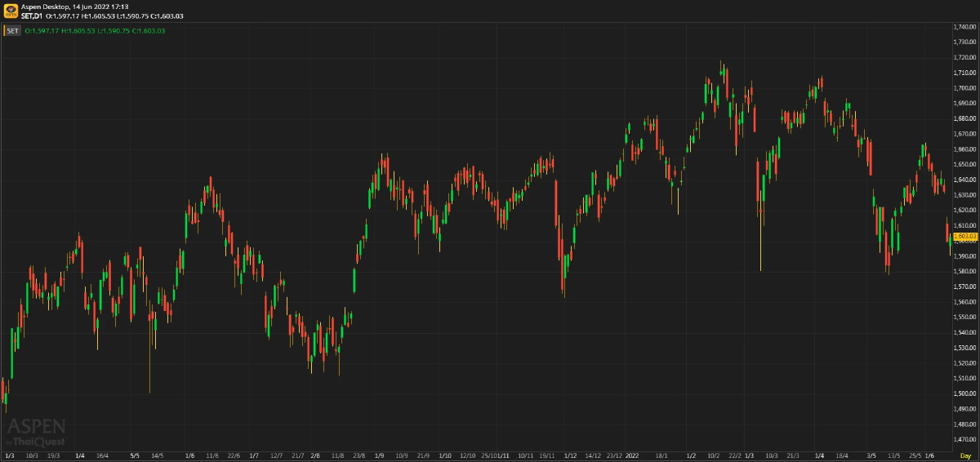Click the green H:1,605.53 legend value
The height and width of the screenshot is (462, 980).
tap(78, 31)
